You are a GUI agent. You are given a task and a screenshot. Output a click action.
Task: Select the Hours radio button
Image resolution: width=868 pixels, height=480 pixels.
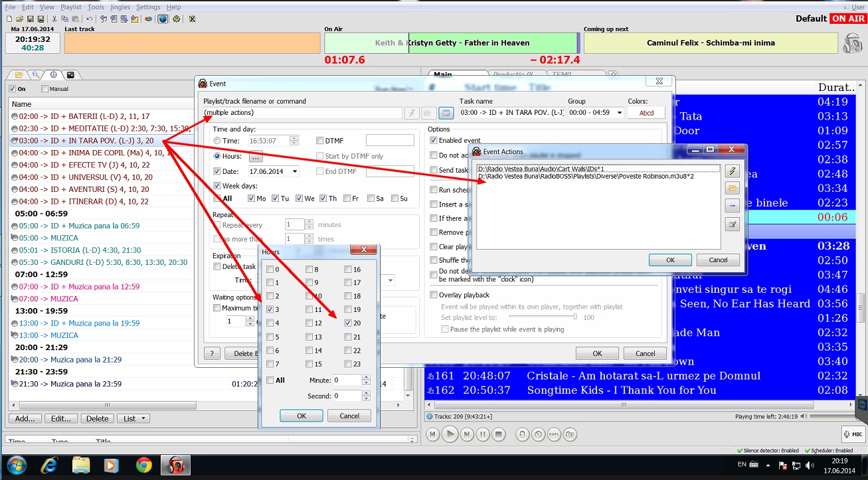[x=217, y=156]
